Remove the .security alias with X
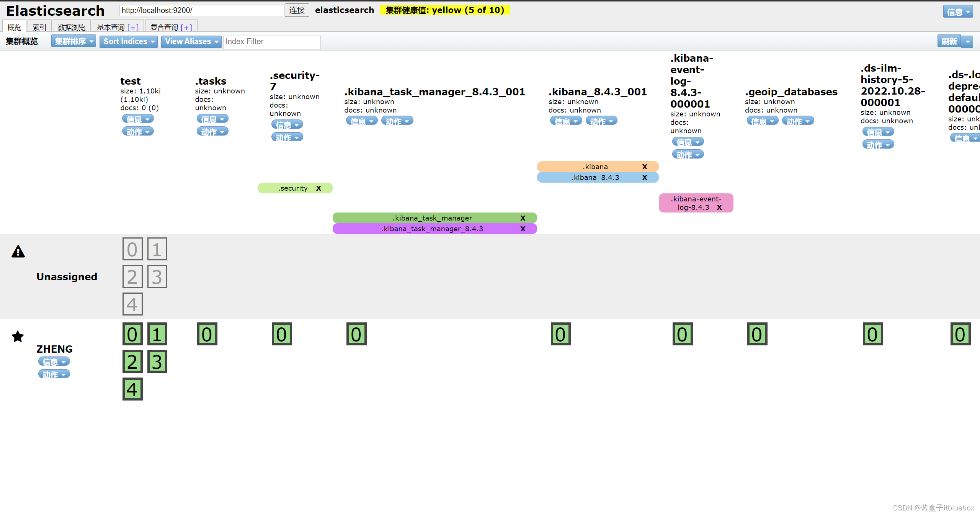This screenshot has height=515, width=980. click(318, 188)
